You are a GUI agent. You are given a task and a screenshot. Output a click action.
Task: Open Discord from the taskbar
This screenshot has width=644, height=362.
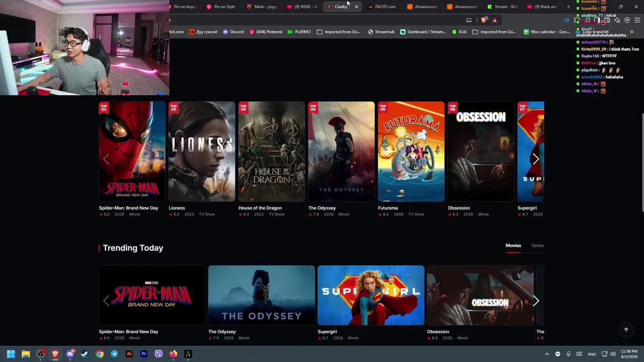pos(70,354)
